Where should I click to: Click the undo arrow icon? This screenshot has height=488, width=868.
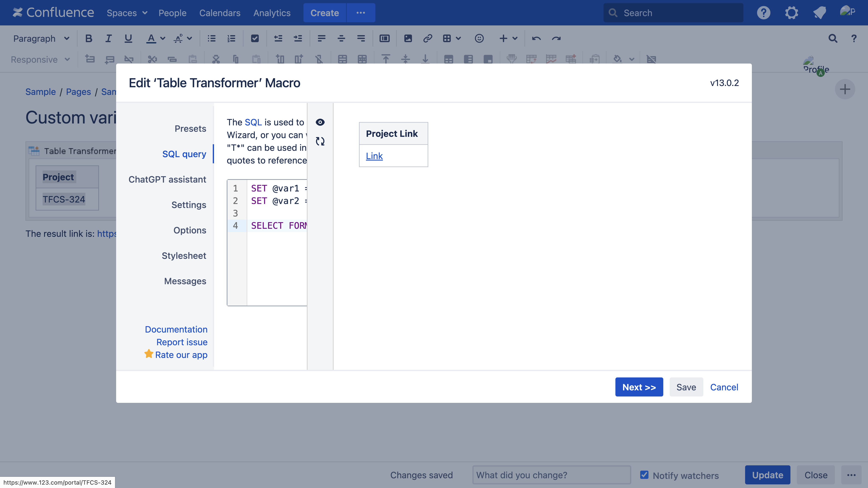(x=536, y=38)
